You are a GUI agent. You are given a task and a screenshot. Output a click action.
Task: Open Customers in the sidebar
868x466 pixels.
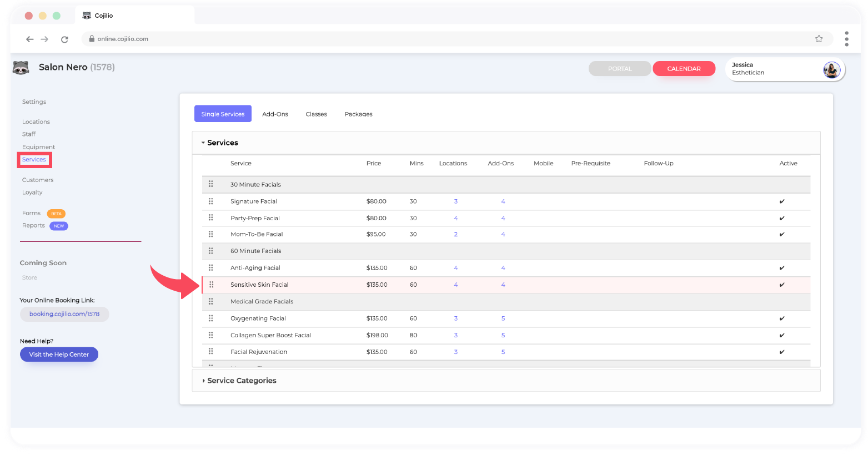pyautogui.click(x=38, y=180)
